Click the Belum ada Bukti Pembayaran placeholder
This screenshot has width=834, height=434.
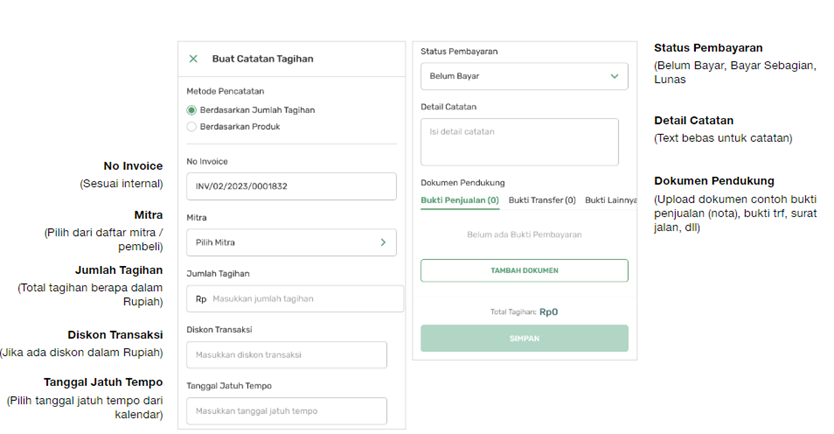click(524, 235)
